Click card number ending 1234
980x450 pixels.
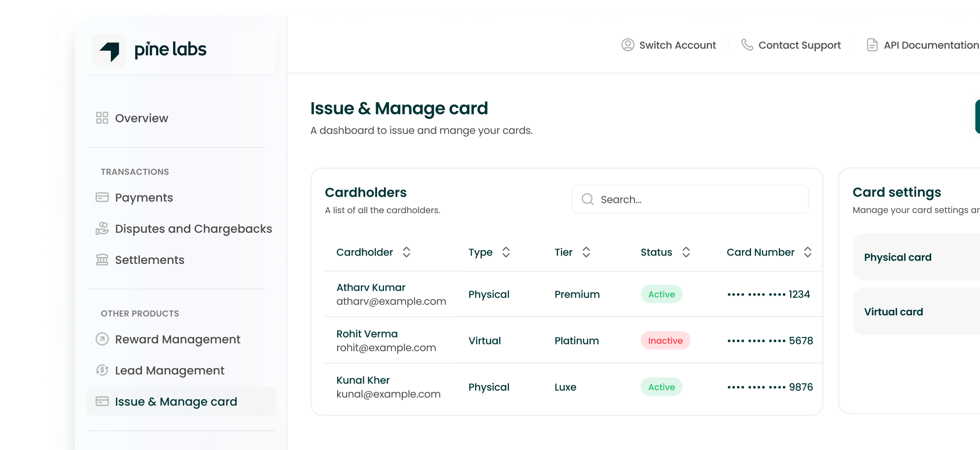pos(769,294)
